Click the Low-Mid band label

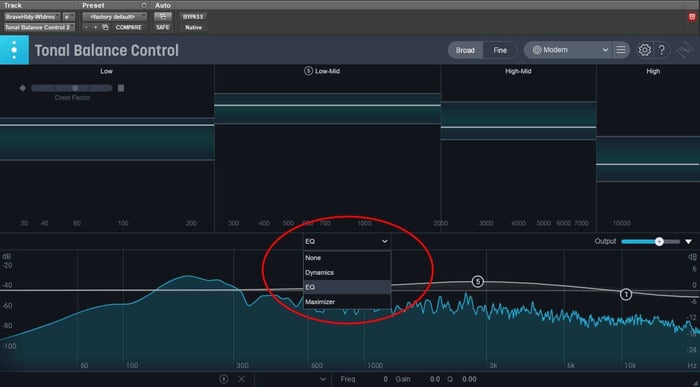click(327, 71)
